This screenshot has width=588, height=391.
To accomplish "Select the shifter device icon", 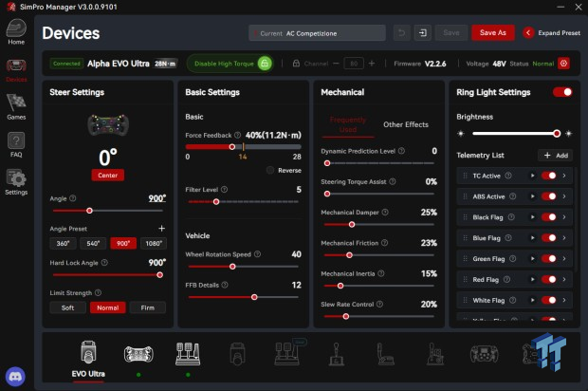I will tap(337, 354).
